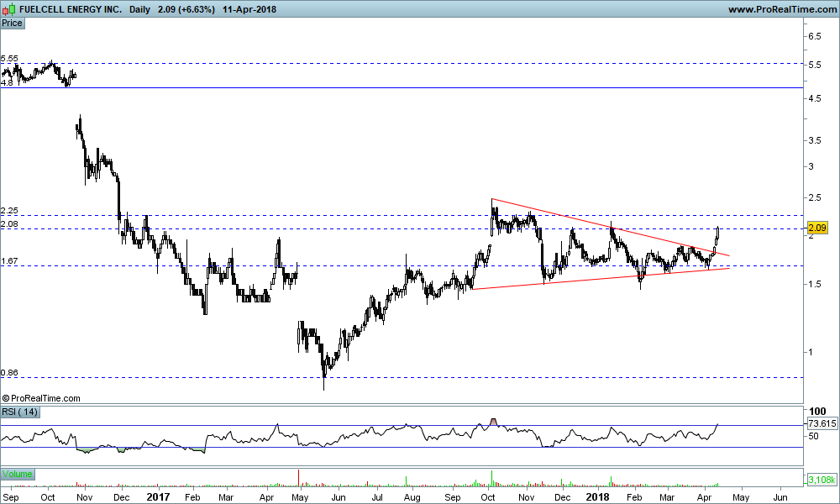The height and width of the screenshot is (504, 840).
Task: Click the 3.5 price axis value
Action: 814,140
